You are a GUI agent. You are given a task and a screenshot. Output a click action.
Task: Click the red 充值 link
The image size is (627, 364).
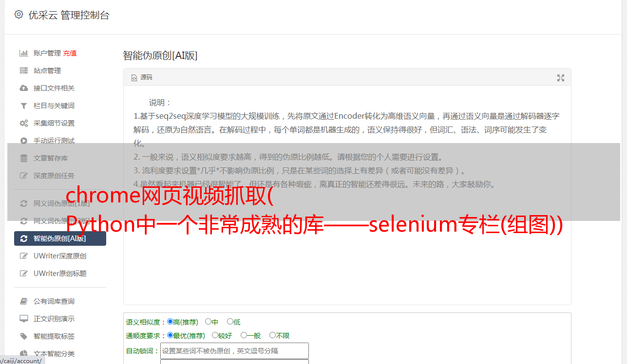pyautogui.click(x=70, y=53)
